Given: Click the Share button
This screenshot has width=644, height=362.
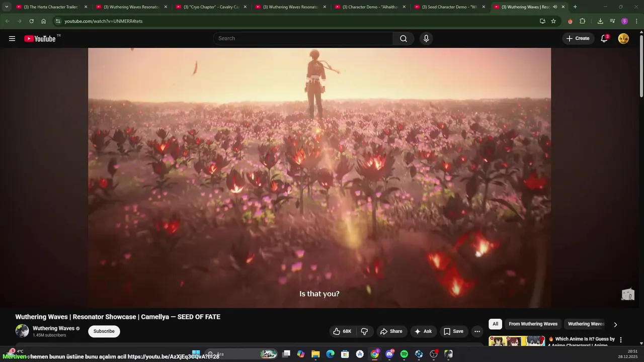Looking at the screenshot, I should 391,331.
